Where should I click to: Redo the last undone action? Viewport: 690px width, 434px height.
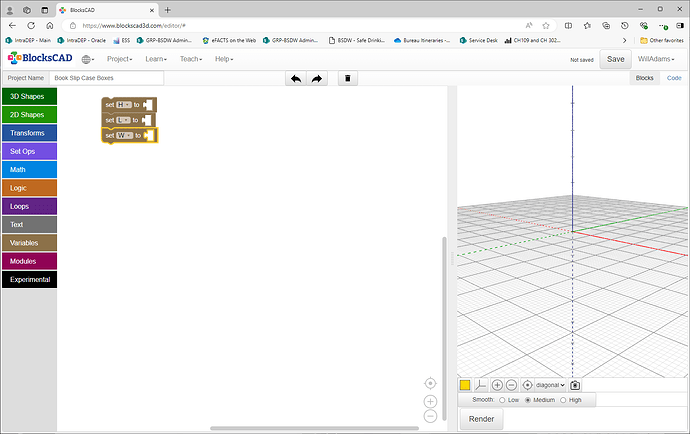pos(317,79)
